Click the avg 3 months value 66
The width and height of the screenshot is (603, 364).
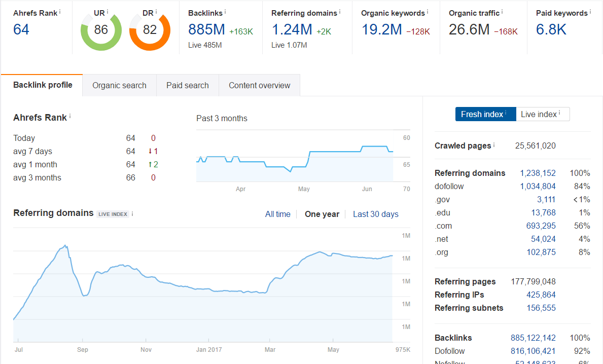131,177
